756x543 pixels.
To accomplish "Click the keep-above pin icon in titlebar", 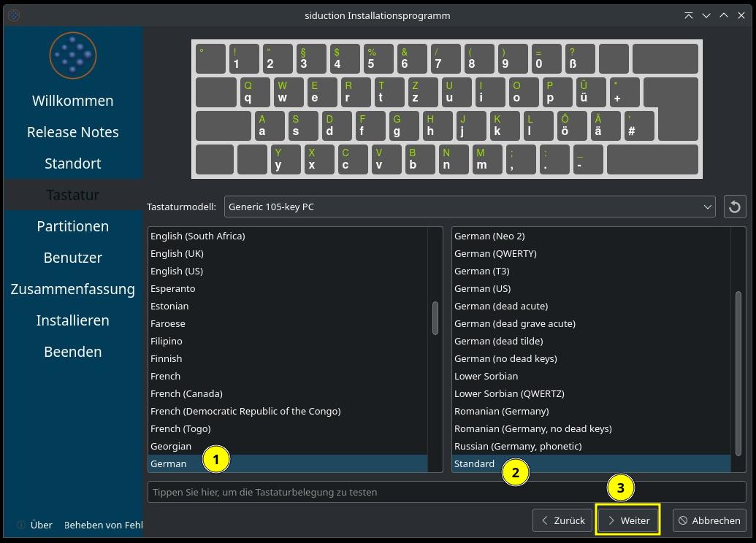I will point(688,15).
